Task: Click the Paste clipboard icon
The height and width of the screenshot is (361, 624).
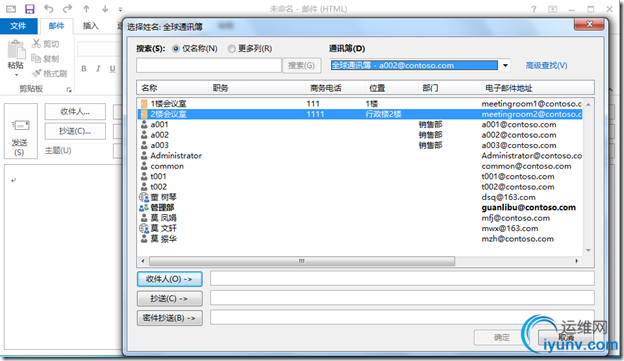Action: pos(16,50)
